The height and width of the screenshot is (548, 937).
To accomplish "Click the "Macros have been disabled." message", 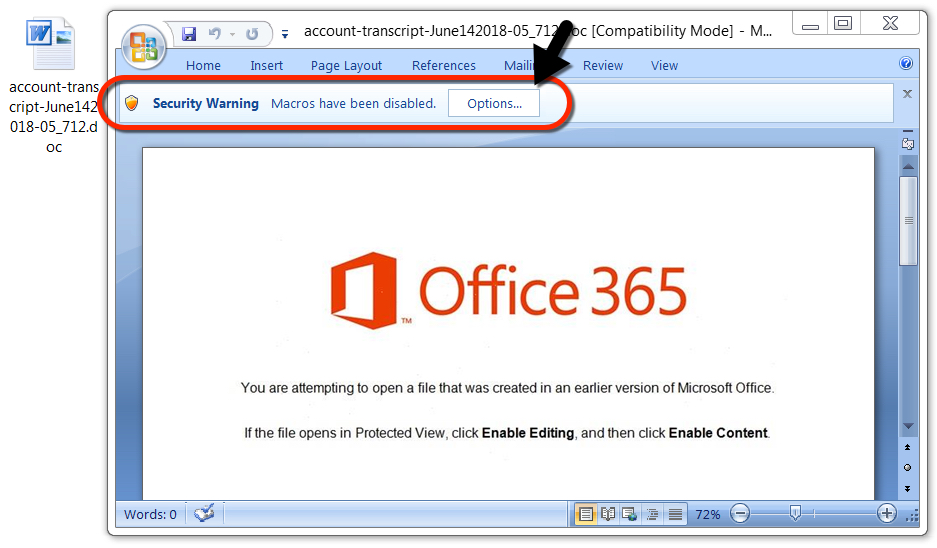I will pos(354,103).
